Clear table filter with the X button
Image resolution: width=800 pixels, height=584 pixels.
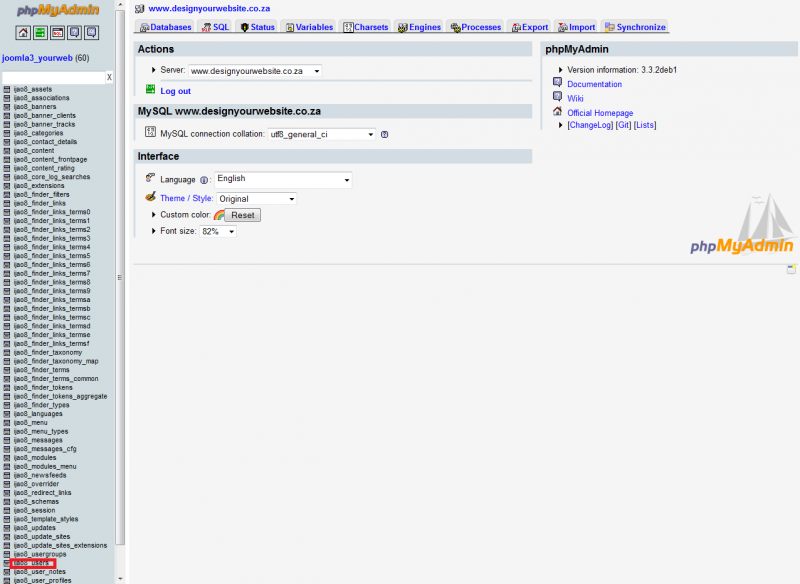(x=109, y=78)
